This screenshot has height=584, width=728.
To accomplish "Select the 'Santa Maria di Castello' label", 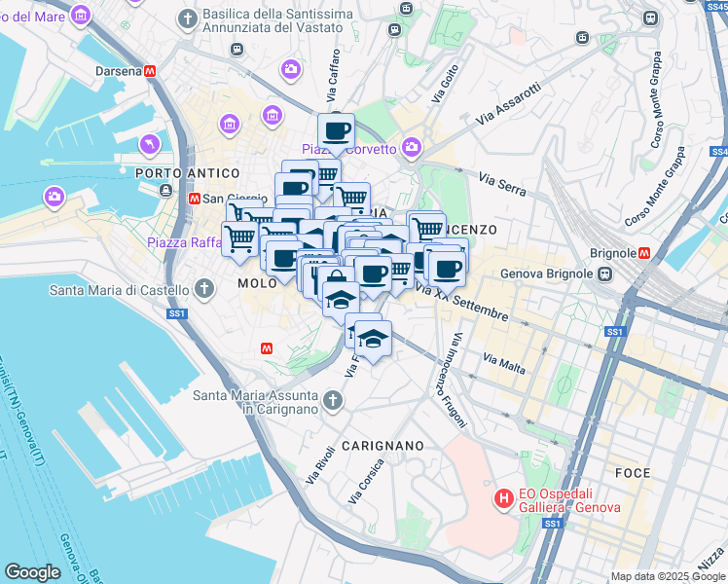I will coord(120,291).
